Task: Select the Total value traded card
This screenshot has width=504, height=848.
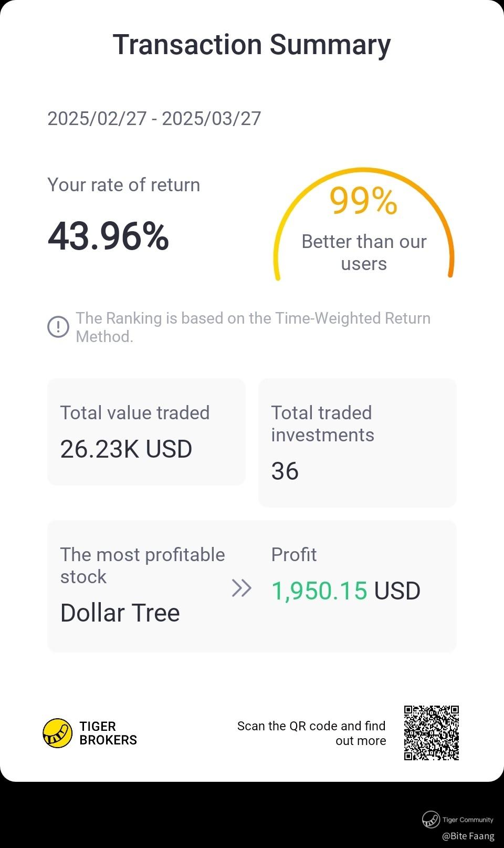Action: coord(146,432)
